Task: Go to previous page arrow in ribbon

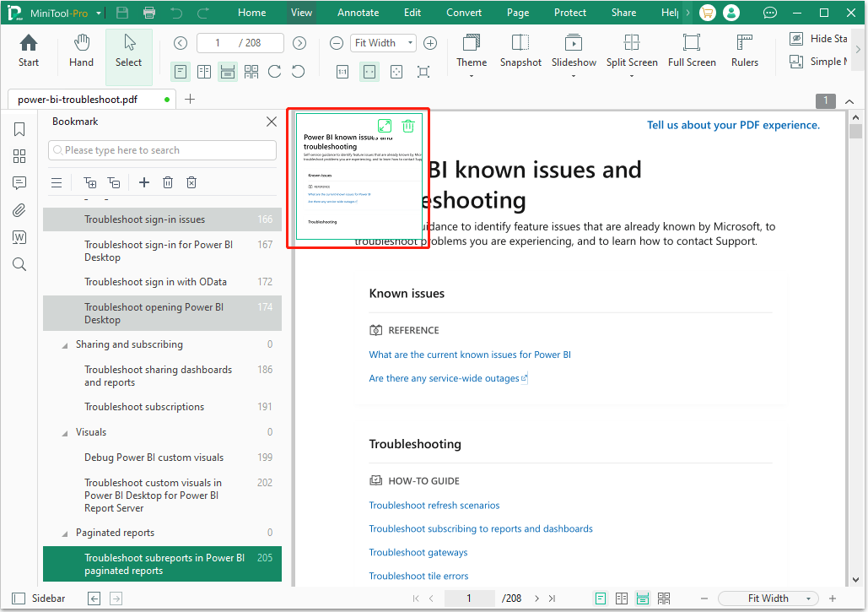Action: point(181,43)
